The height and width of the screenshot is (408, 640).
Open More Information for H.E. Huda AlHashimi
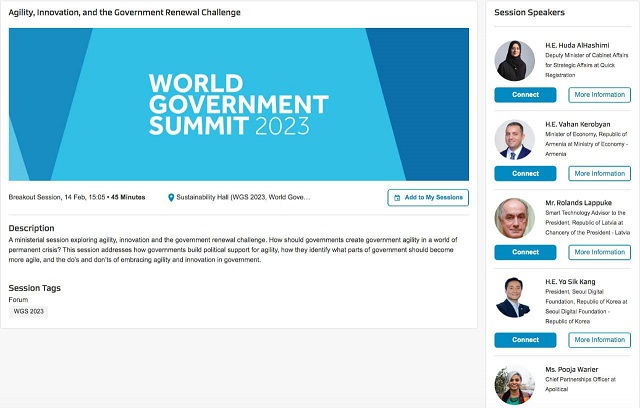pyautogui.click(x=600, y=95)
